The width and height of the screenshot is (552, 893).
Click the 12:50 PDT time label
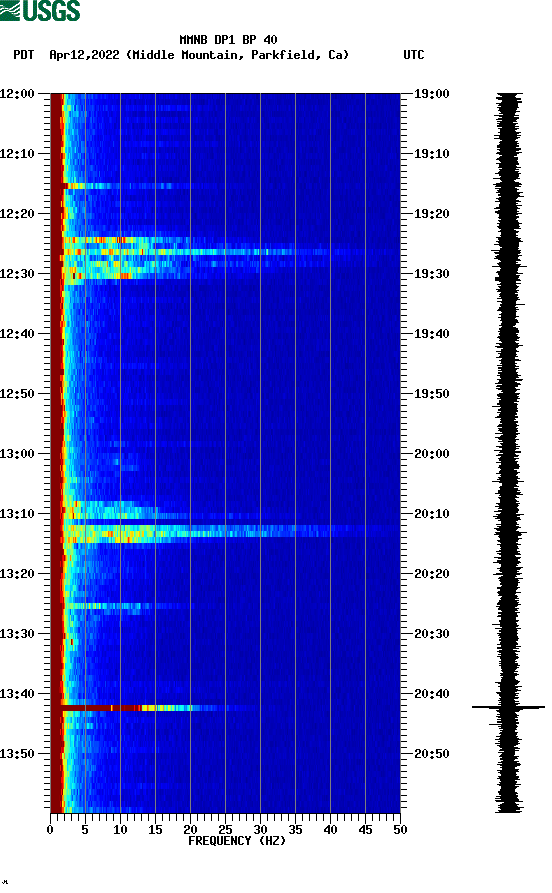17,394
